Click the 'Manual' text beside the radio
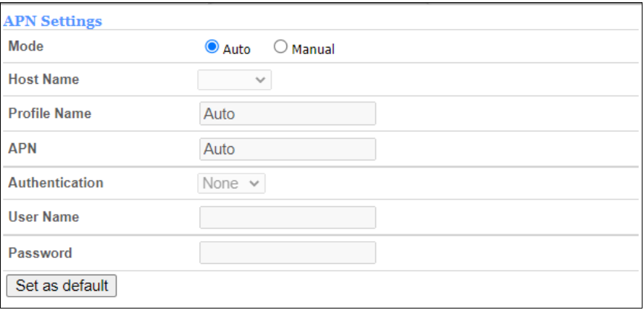Image resolution: width=644 pixels, height=310 pixels. click(312, 50)
